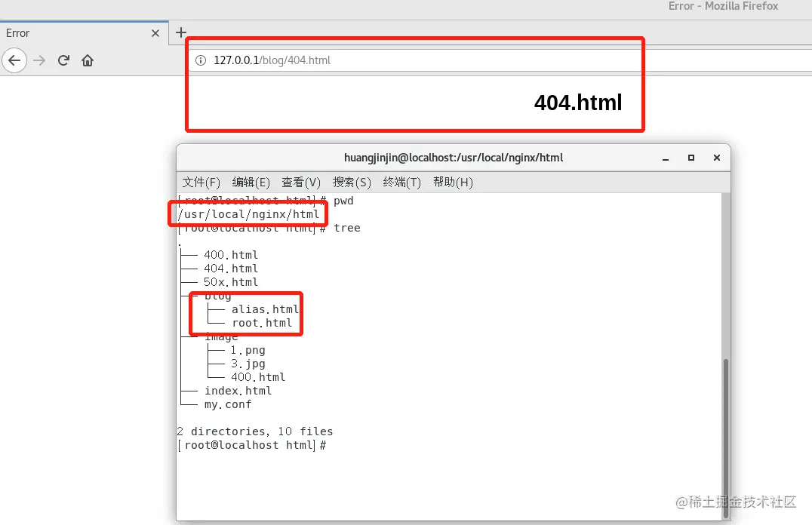Screen dimensions: 812x525
Task: Select the Error browser tab
Action: point(84,33)
